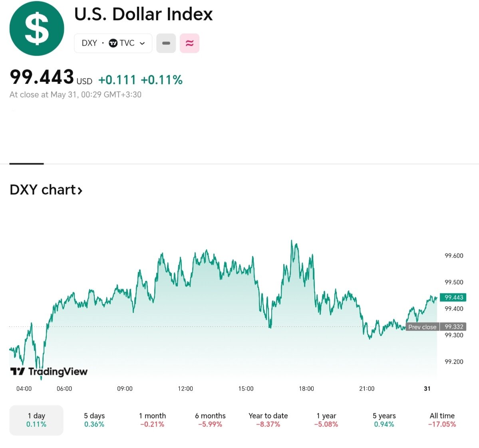Open the DXY TVC symbol dropdown
The image size is (479, 448).
coord(113,43)
